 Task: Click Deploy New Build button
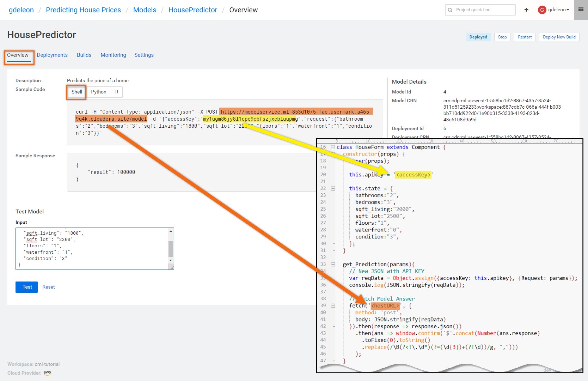pyautogui.click(x=559, y=37)
